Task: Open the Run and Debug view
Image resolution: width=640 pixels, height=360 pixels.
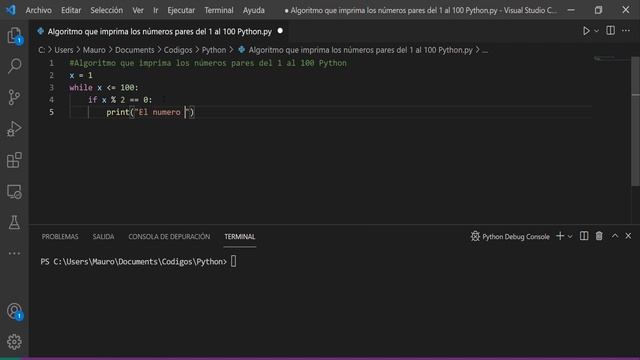Action: (x=14, y=129)
